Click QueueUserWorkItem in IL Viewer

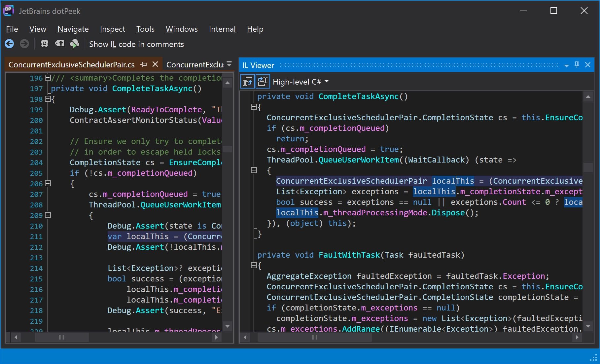359,160
